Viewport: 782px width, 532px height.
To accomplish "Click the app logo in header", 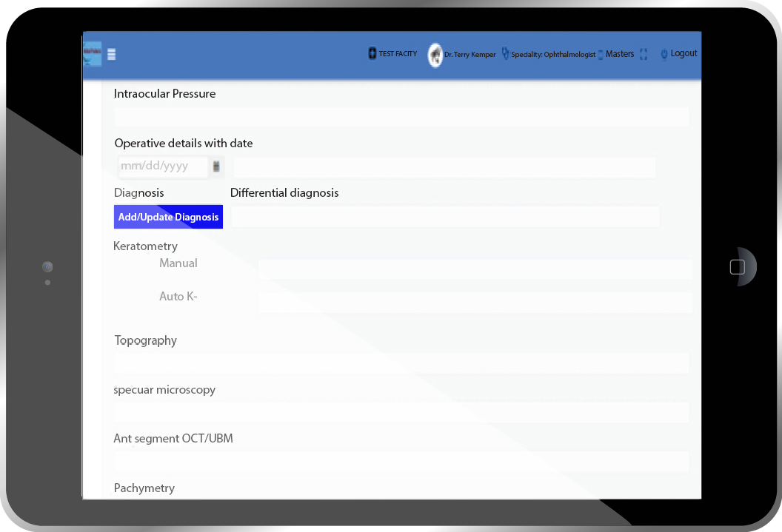I will point(93,54).
